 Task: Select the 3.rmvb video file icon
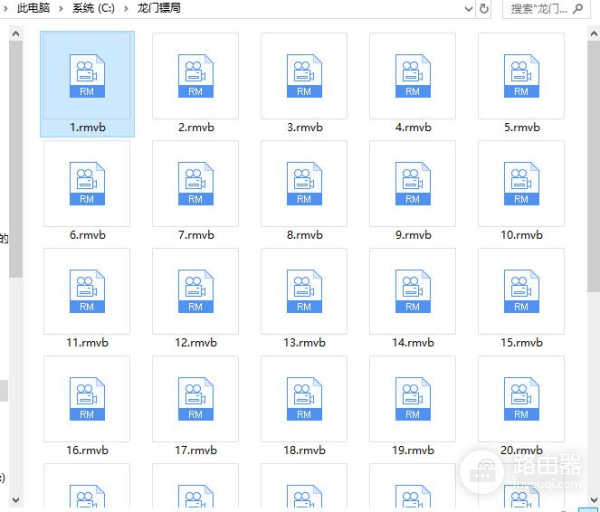coord(304,76)
